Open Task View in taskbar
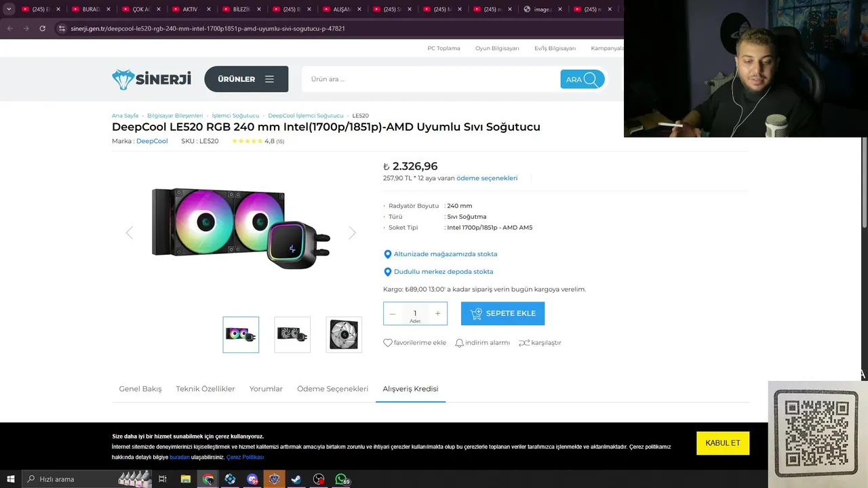Viewport: 868px width, 488px height. click(x=163, y=479)
